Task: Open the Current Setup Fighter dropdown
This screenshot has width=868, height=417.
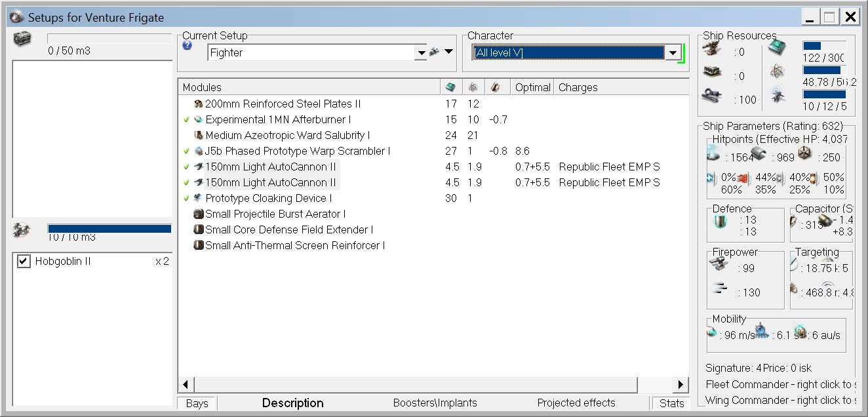Action: (421, 52)
